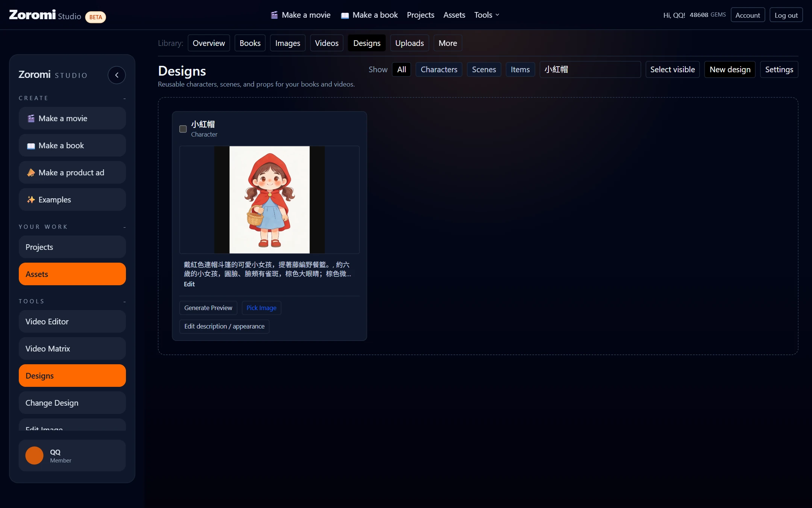Image resolution: width=812 pixels, height=508 pixels.
Task: Open the Red Riding Hood character thumbnail
Action: click(x=270, y=199)
